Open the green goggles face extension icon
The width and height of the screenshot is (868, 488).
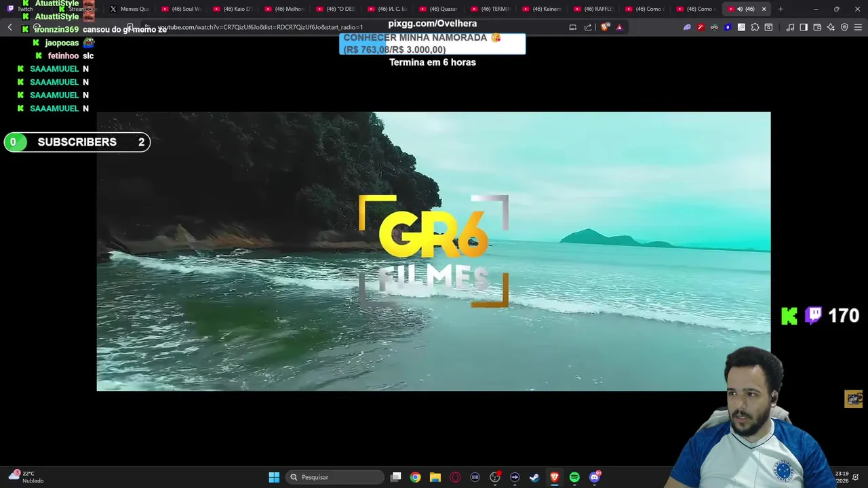(x=714, y=27)
